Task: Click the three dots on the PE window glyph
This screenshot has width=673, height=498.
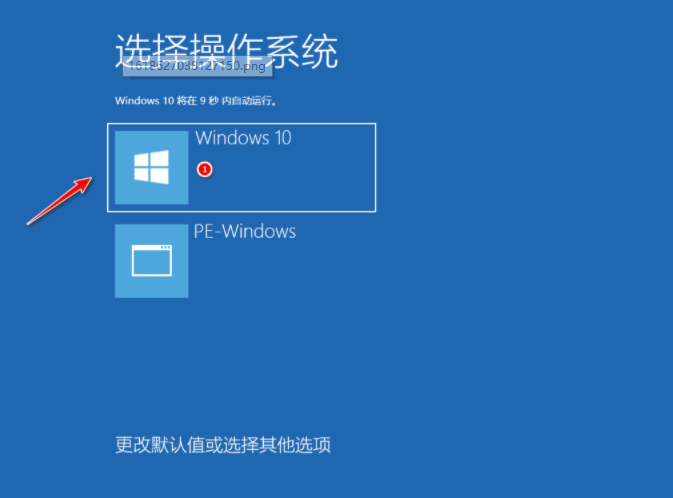Action: 165,248
